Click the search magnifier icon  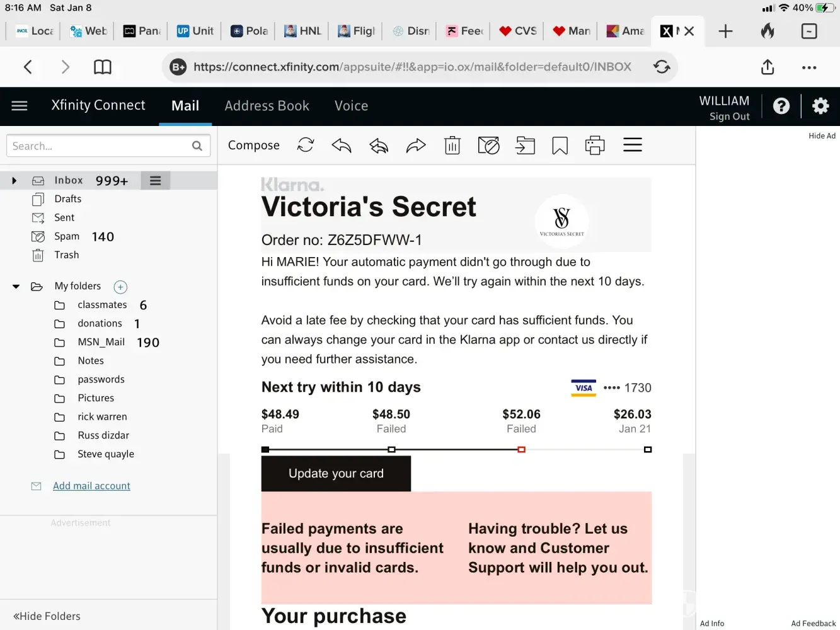(x=197, y=146)
